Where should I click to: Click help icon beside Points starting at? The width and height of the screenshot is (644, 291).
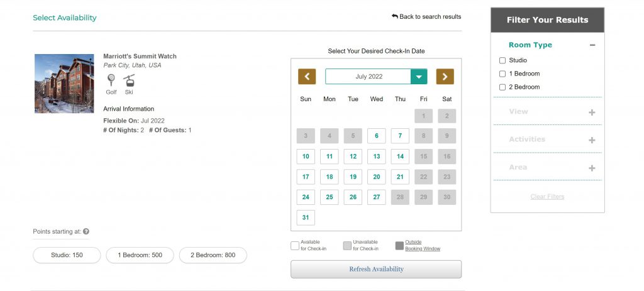point(86,232)
